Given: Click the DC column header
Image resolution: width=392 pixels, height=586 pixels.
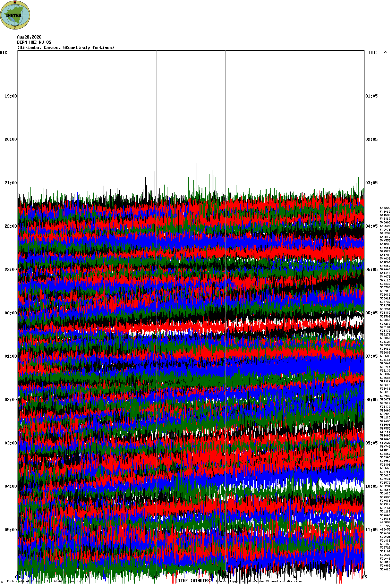Looking at the screenshot, I should click(385, 52).
